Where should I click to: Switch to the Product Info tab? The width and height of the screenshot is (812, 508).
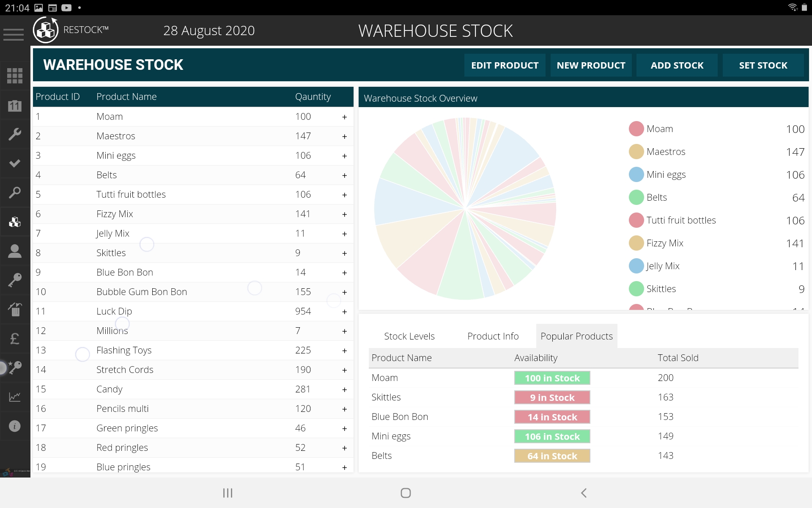click(x=493, y=336)
